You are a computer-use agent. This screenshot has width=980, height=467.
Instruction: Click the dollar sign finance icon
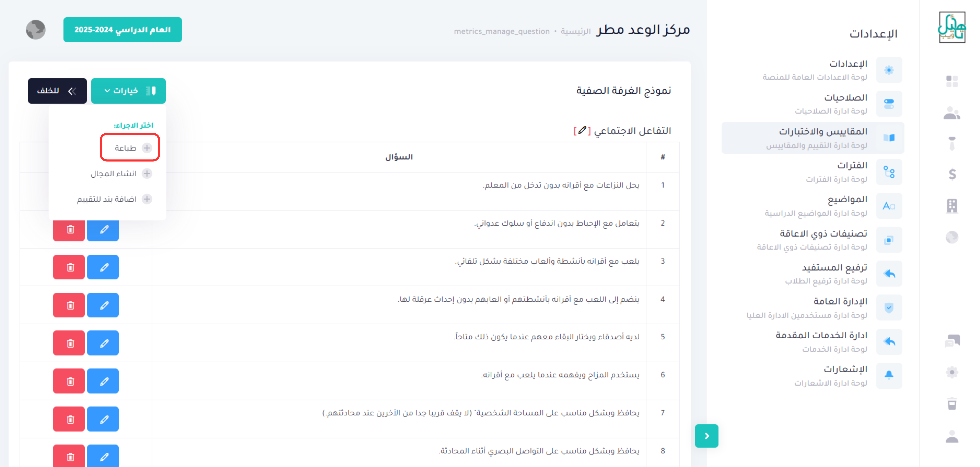(952, 174)
